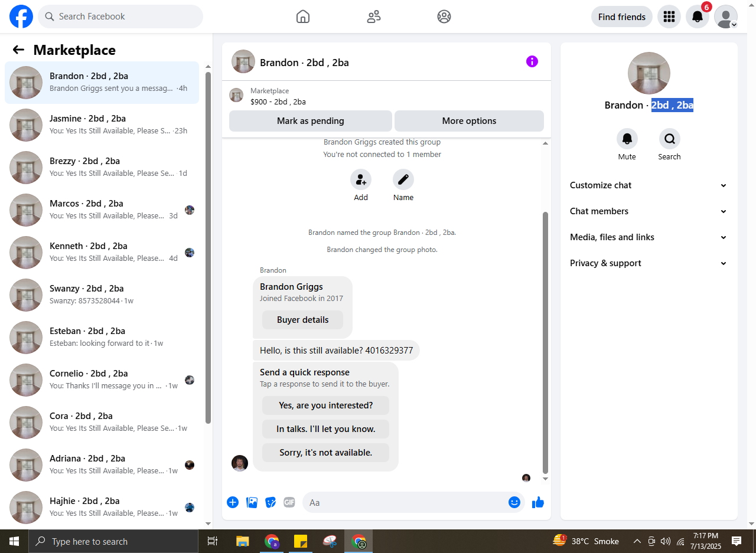Open Kenneth · 2bd, 2ba conversation
The width and height of the screenshot is (756, 553).
(x=102, y=253)
